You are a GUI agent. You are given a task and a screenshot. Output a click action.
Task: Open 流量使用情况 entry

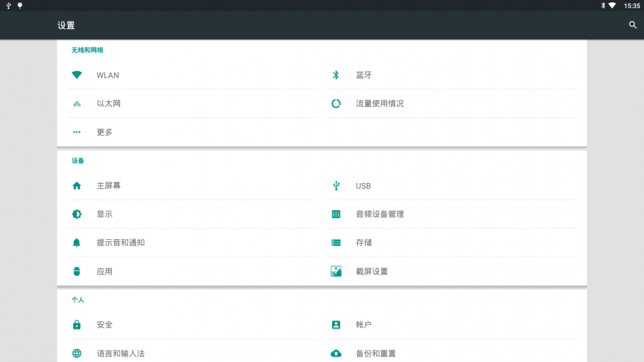pos(451,104)
